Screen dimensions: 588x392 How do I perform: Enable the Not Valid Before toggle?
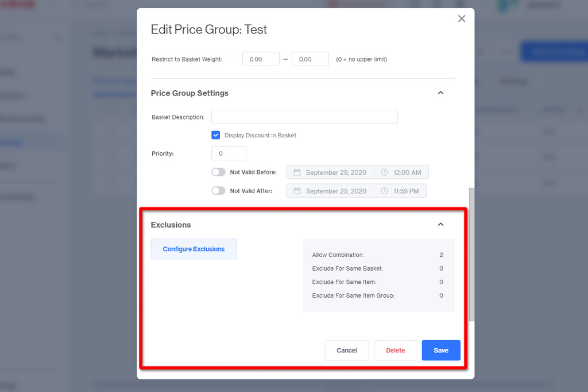tap(218, 172)
